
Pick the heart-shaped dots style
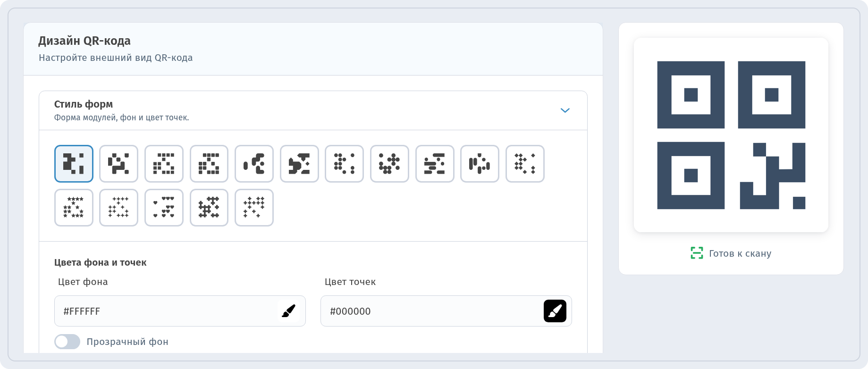click(164, 208)
